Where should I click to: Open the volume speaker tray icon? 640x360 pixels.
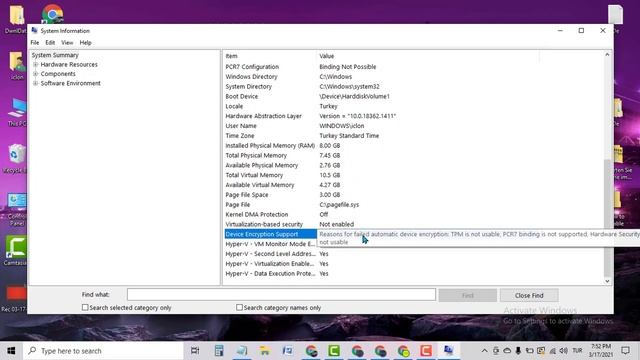[564, 351]
